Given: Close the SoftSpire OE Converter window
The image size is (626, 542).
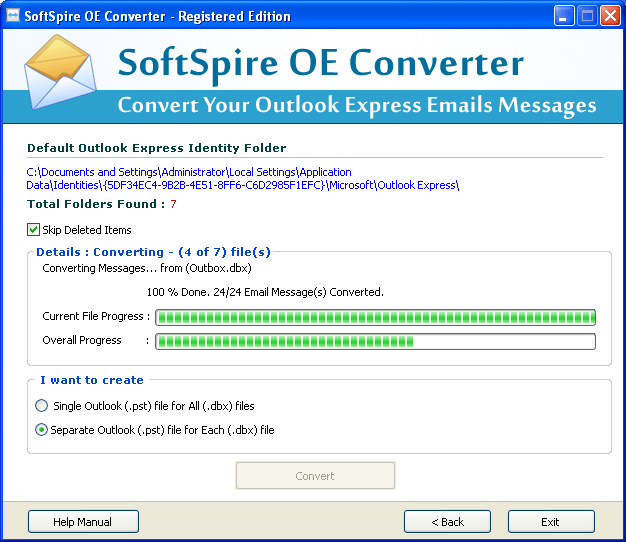Looking at the screenshot, I should point(610,16).
